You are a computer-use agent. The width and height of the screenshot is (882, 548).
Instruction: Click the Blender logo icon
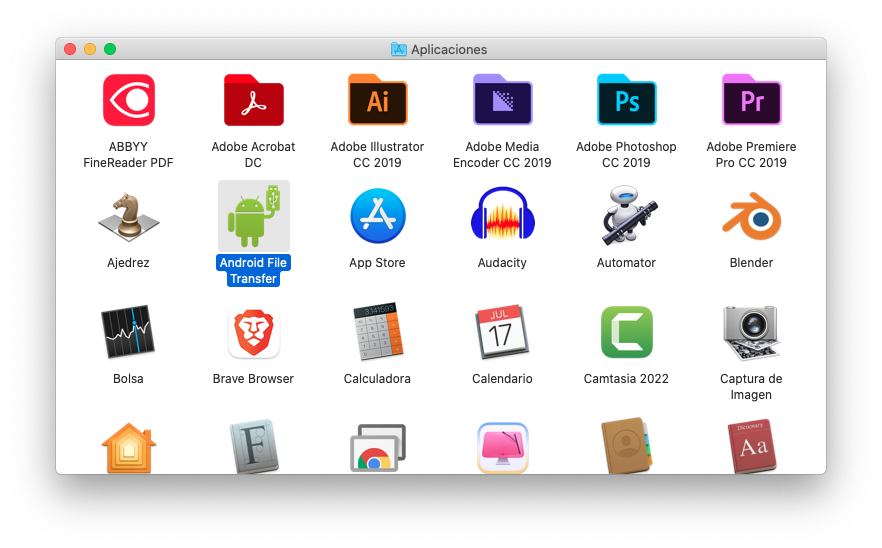752,216
